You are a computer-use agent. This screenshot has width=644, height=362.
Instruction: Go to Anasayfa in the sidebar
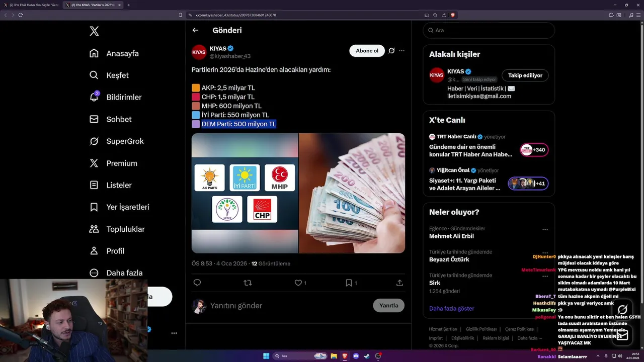[x=114, y=53]
